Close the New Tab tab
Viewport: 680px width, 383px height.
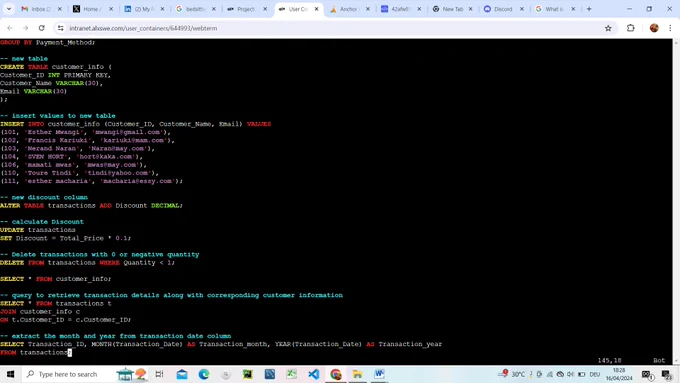tap(471, 9)
